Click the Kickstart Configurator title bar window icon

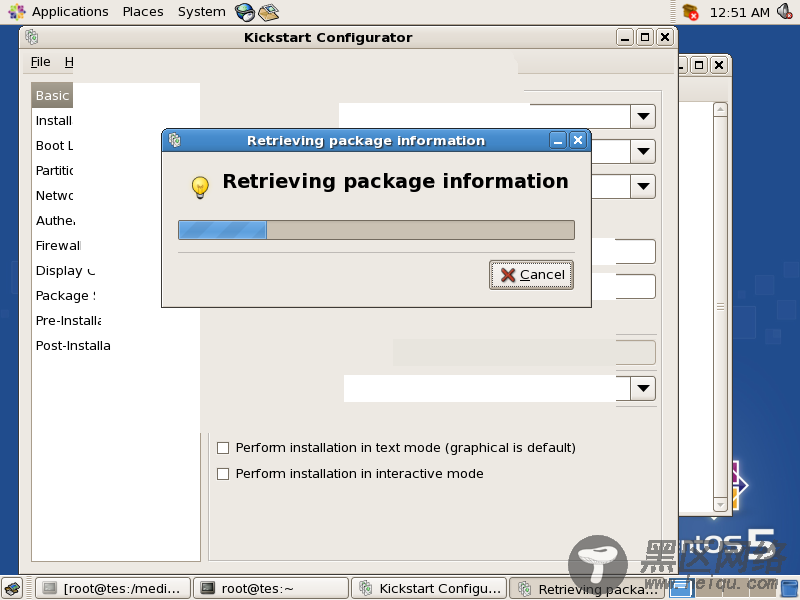click(x=32, y=37)
